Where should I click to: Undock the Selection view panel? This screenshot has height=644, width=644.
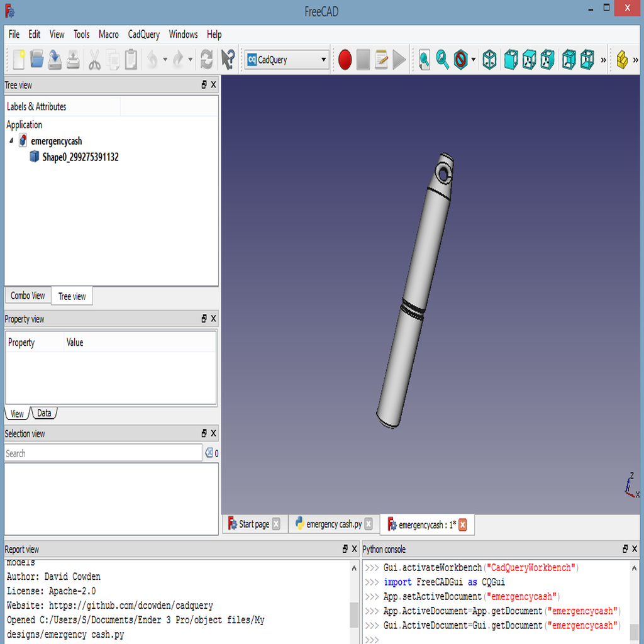click(x=204, y=433)
